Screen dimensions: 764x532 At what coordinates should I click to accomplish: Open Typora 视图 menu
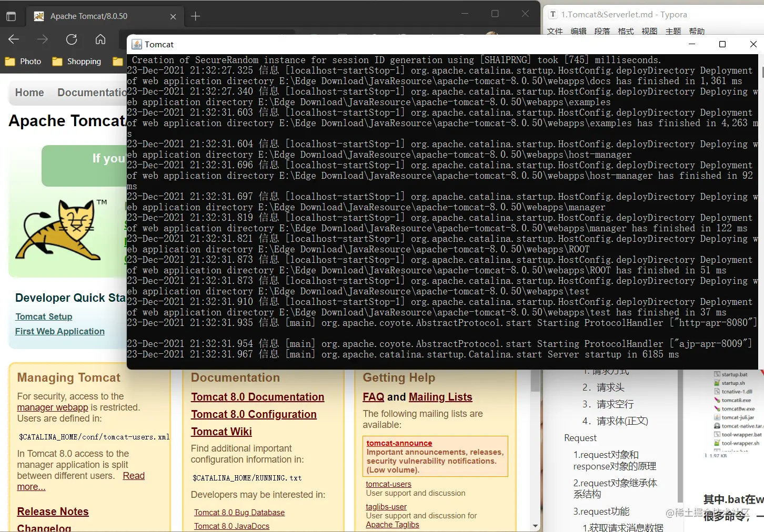(x=649, y=31)
